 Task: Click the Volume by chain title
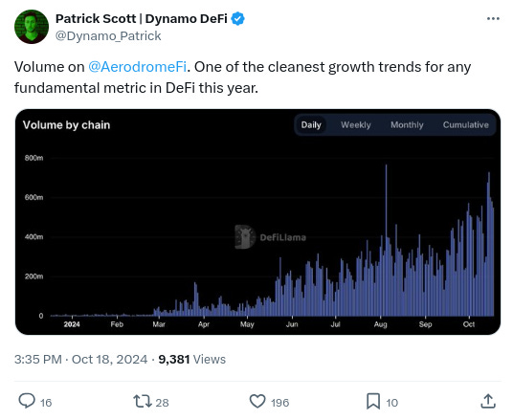point(66,125)
